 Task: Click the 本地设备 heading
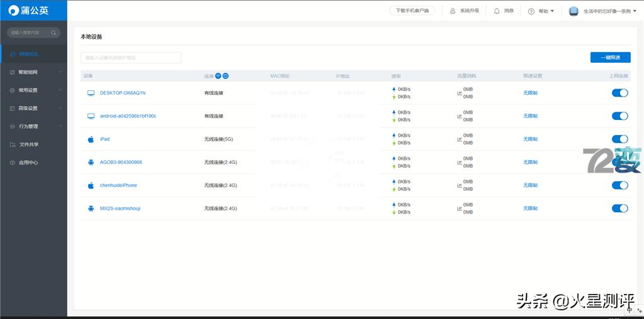click(91, 37)
